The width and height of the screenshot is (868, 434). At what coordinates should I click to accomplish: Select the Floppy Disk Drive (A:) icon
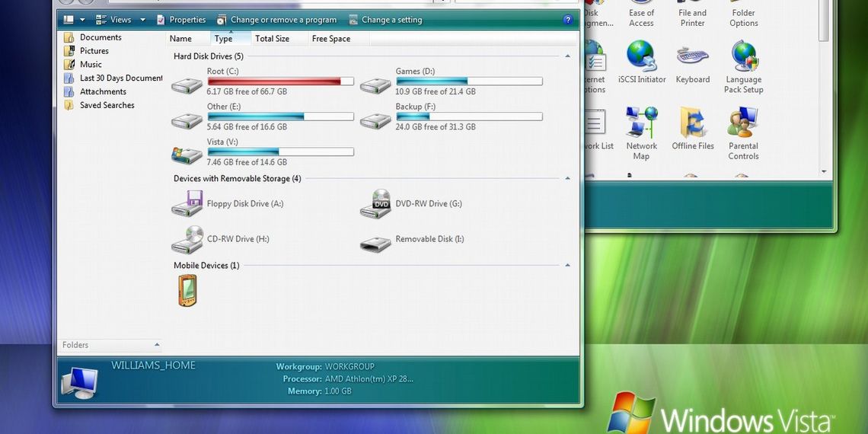coord(187,203)
